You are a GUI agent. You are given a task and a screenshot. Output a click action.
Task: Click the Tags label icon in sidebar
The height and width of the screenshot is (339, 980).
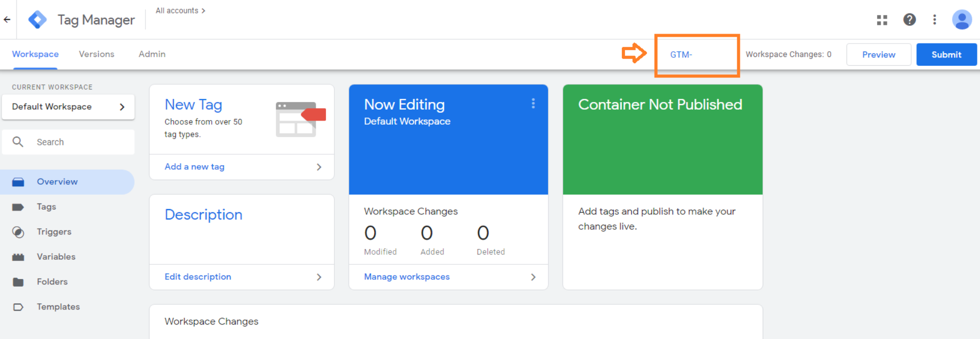click(18, 207)
